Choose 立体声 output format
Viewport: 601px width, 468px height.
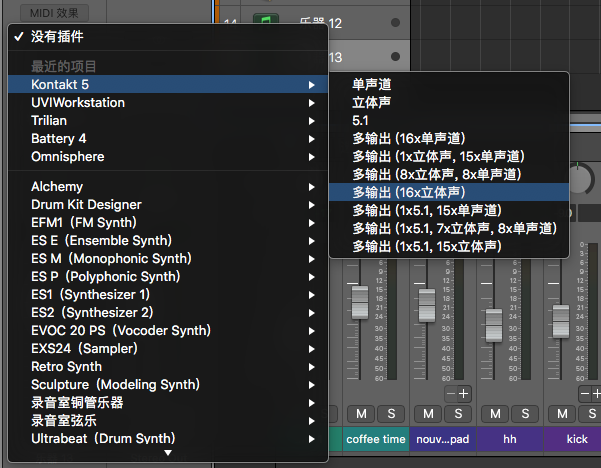pos(449,103)
